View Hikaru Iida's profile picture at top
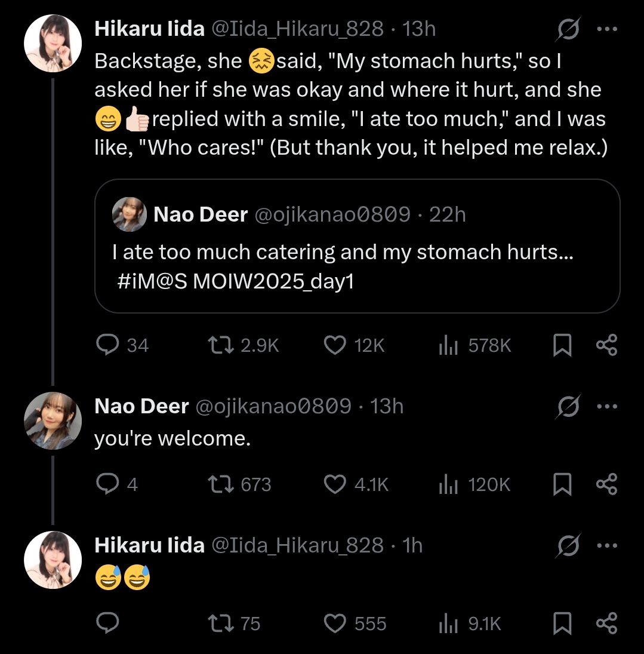This screenshot has height=654, width=644. pyautogui.click(x=53, y=44)
